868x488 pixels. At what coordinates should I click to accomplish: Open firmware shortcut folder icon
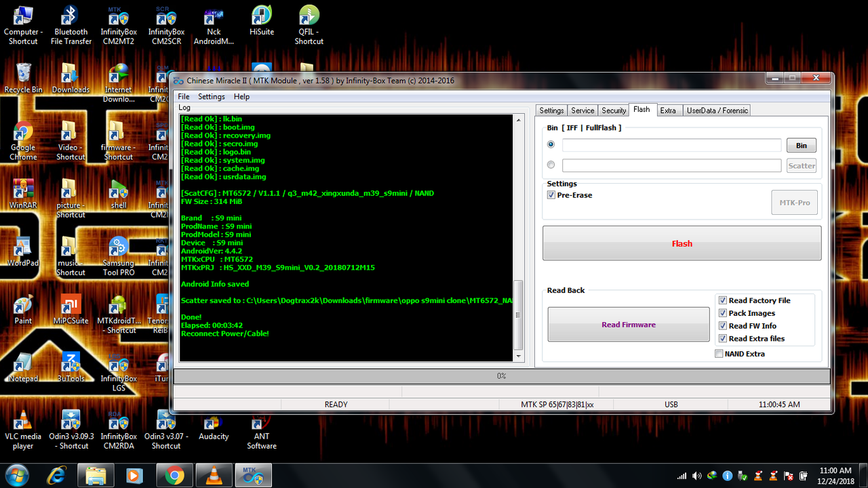pyautogui.click(x=119, y=141)
